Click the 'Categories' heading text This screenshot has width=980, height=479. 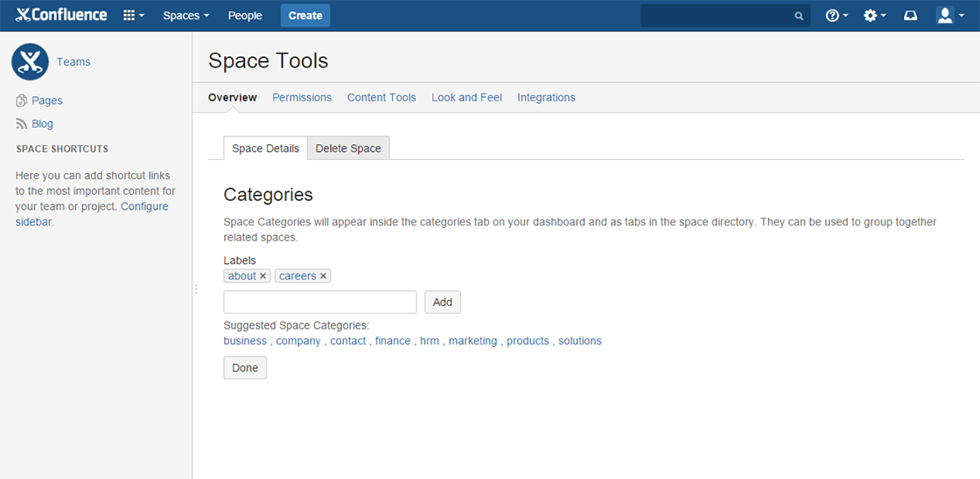(x=268, y=195)
